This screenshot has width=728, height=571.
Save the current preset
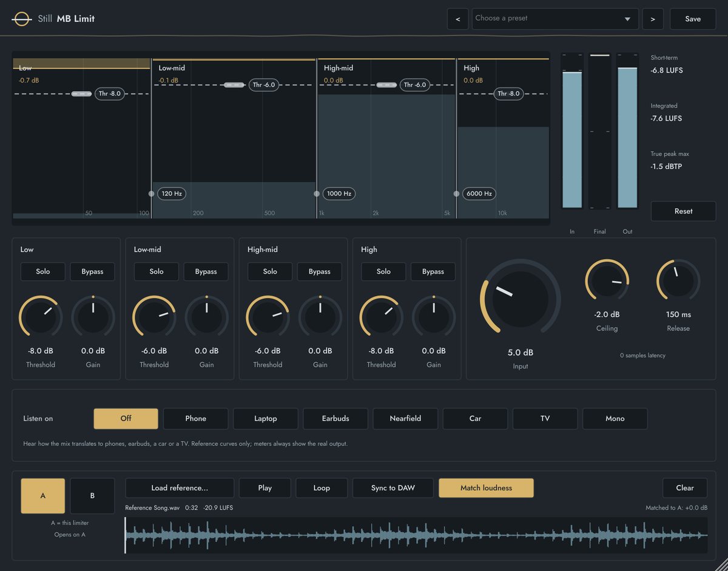click(693, 19)
